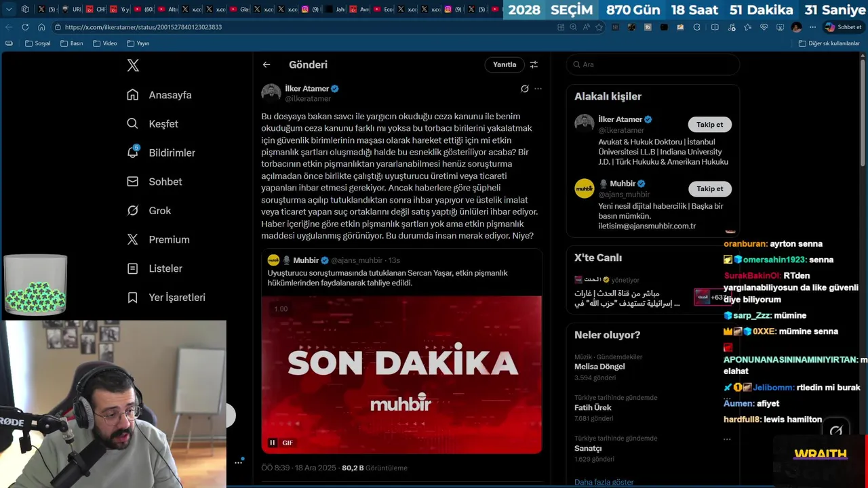This screenshot has width=868, height=488.
Task: Click the Grok icon on the post
Action: (524, 89)
